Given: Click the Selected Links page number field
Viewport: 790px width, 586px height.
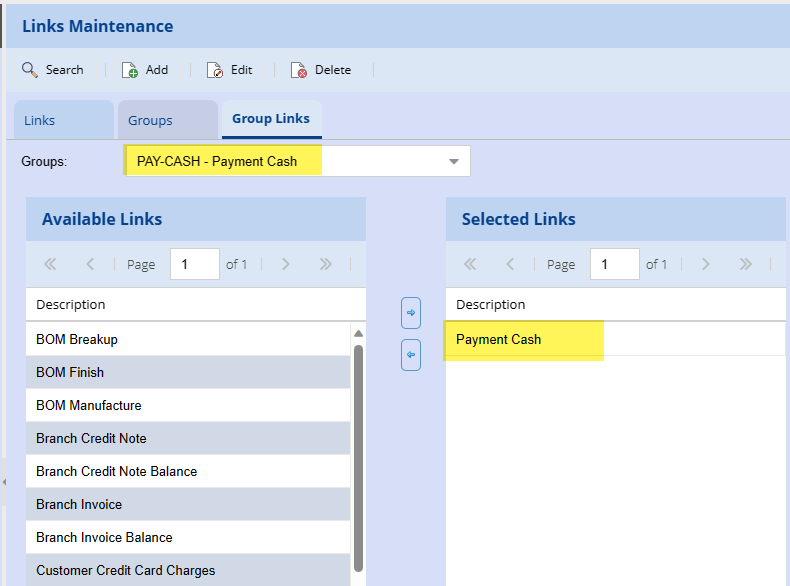Looking at the screenshot, I should pos(614,265).
